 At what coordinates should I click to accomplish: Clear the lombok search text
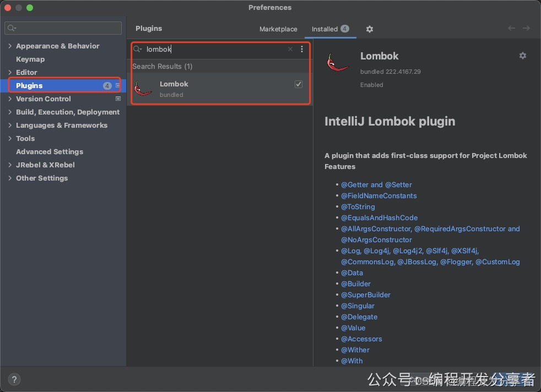point(290,49)
